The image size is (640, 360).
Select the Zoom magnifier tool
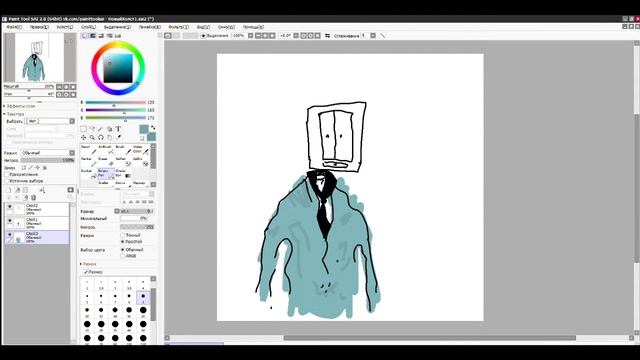[x=92, y=138]
